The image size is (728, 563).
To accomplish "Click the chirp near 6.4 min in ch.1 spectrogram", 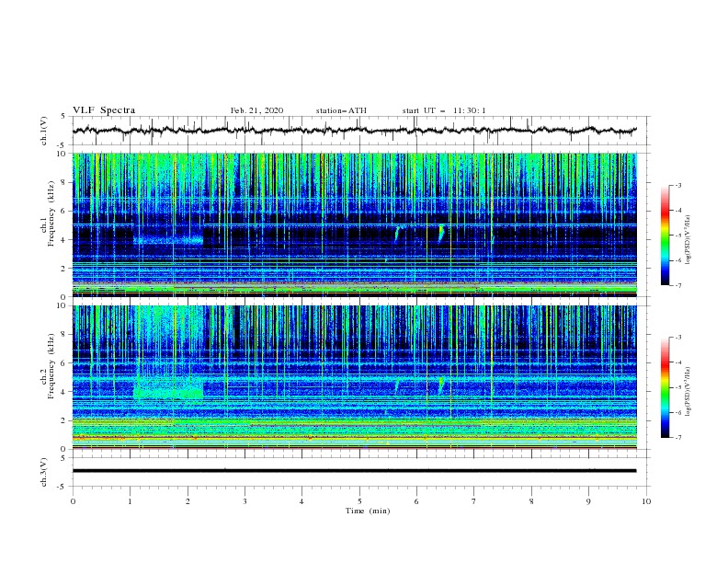I will pos(441,233).
